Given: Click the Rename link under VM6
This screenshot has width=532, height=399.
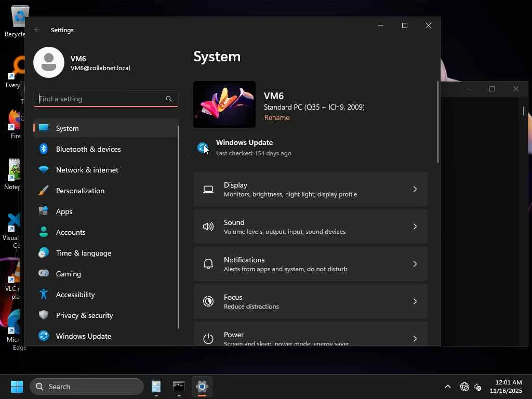Looking at the screenshot, I should [277, 117].
